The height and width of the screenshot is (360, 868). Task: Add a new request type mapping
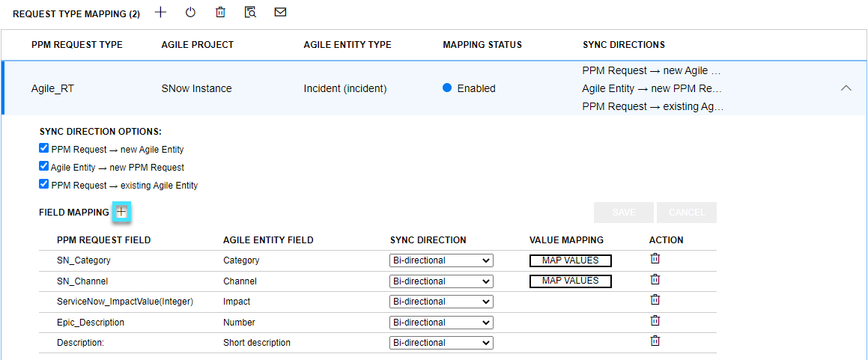160,12
